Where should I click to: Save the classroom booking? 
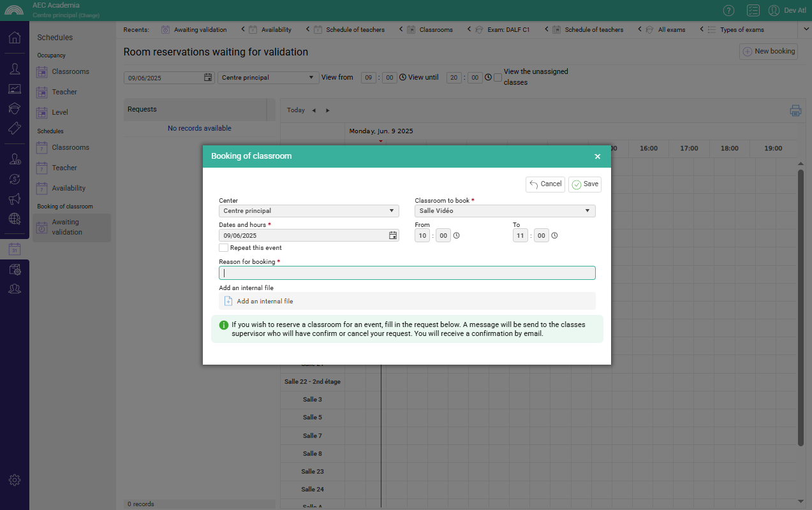(585, 184)
